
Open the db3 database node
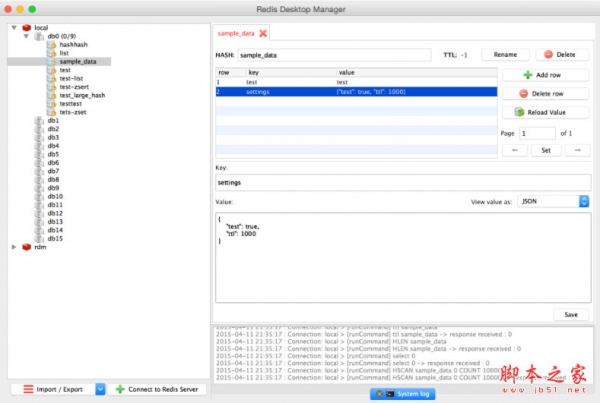point(53,137)
